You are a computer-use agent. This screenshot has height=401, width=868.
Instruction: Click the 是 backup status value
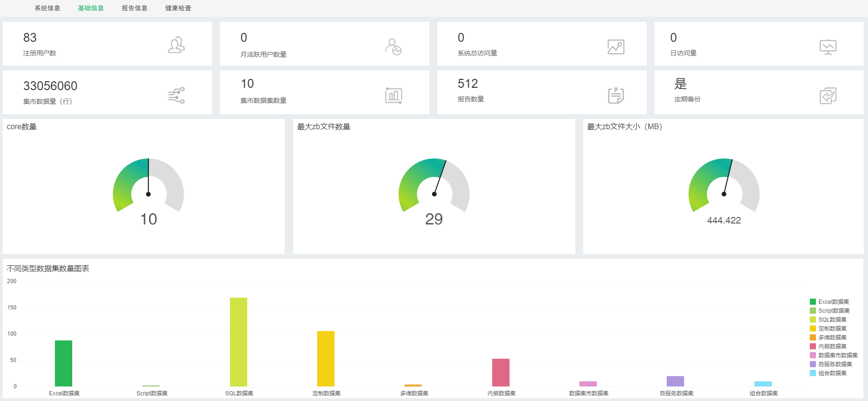pos(680,84)
